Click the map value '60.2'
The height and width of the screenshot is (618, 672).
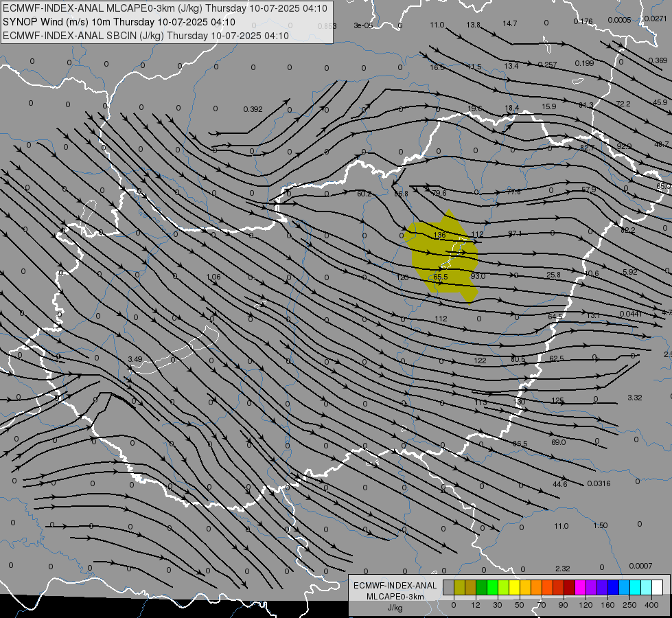[364, 194]
